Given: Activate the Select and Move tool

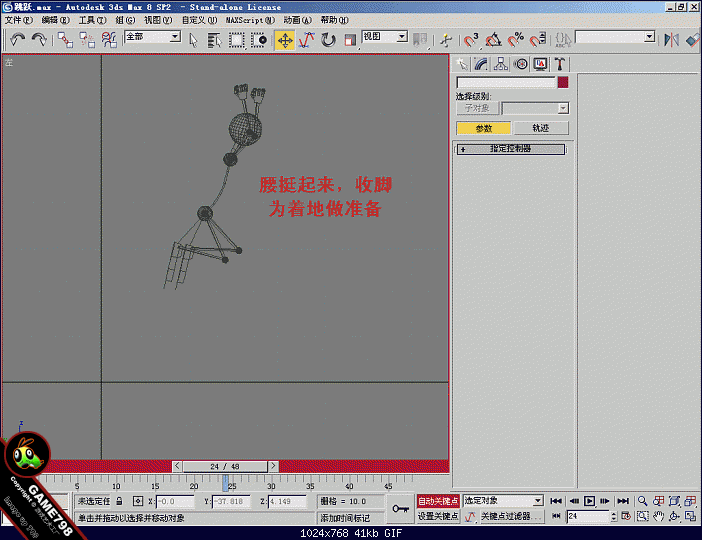Looking at the screenshot, I should [285, 40].
